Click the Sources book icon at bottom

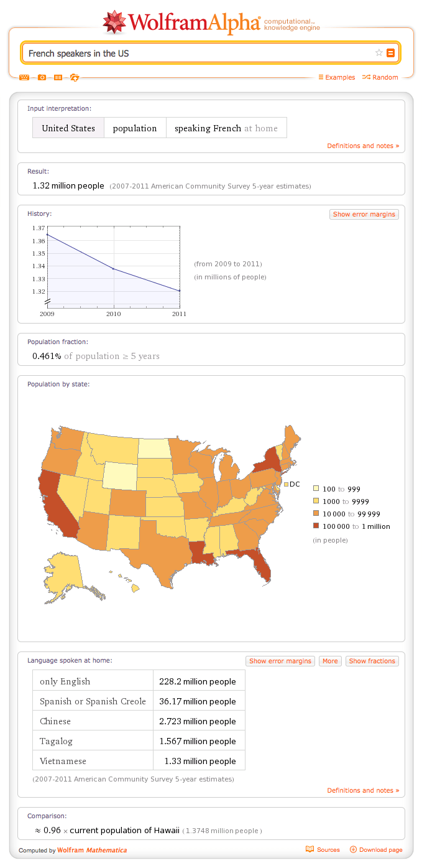point(309,849)
